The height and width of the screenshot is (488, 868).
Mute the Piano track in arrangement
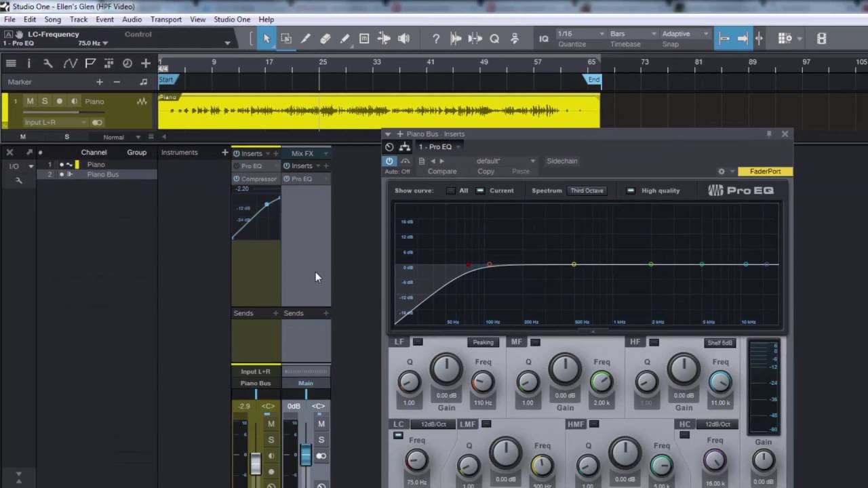[x=30, y=101]
